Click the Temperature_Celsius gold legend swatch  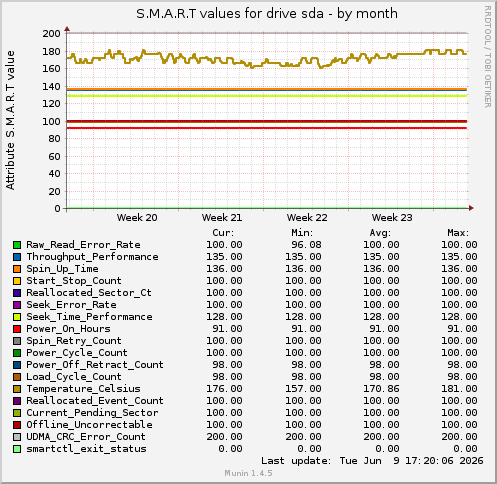tap(17, 389)
